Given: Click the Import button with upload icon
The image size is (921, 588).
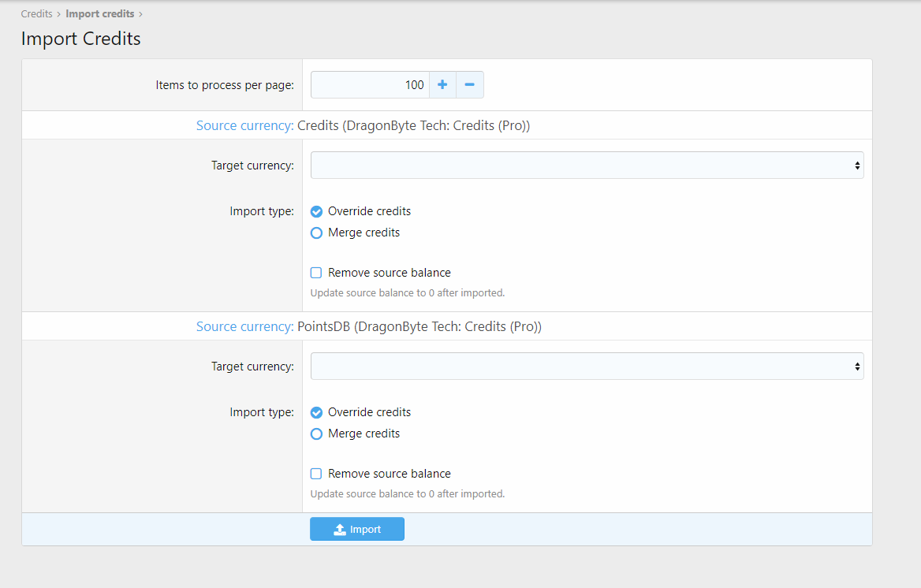Looking at the screenshot, I should (357, 530).
